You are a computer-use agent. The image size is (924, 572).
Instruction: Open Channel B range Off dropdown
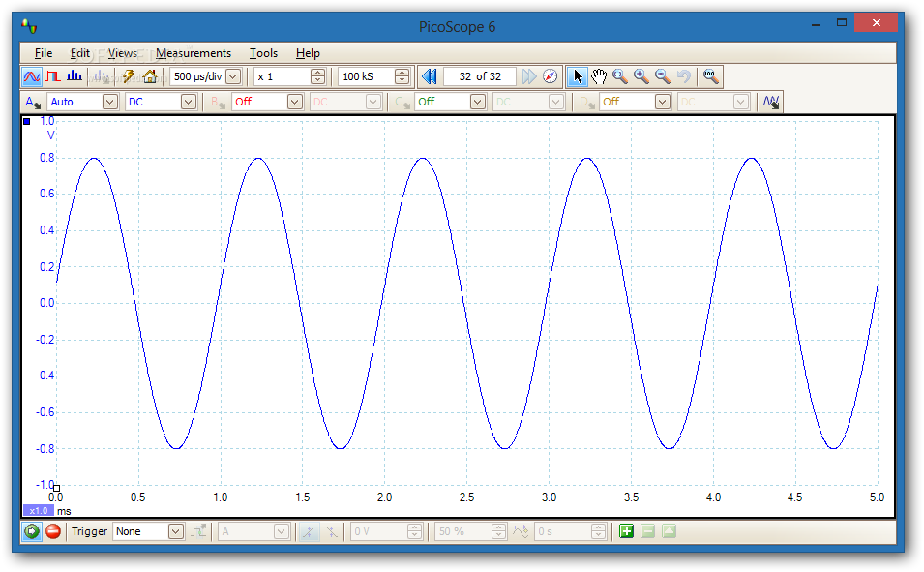295,102
